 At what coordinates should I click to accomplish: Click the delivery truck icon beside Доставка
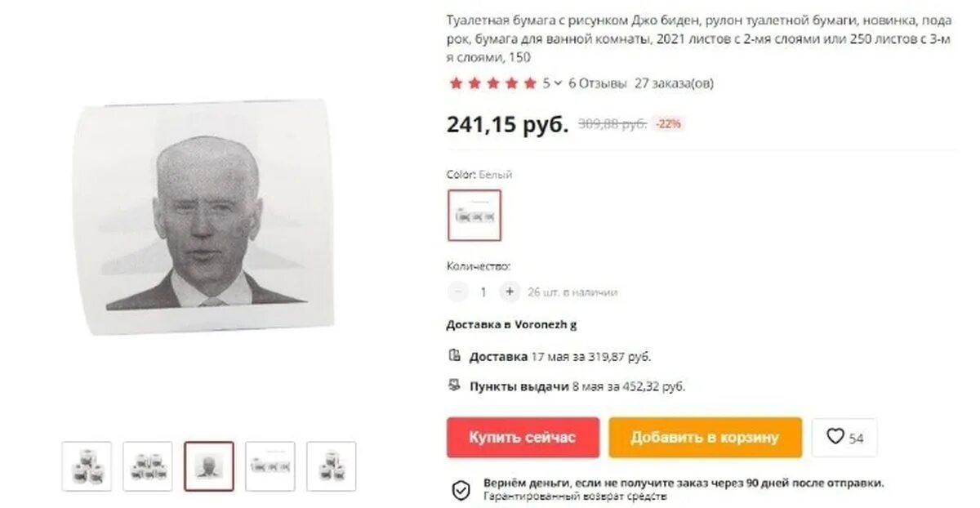[x=455, y=356]
